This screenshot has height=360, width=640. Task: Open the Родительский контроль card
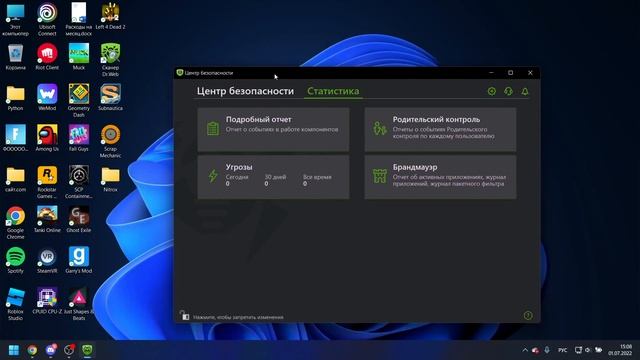pyautogui.click(x=440, y=129)
